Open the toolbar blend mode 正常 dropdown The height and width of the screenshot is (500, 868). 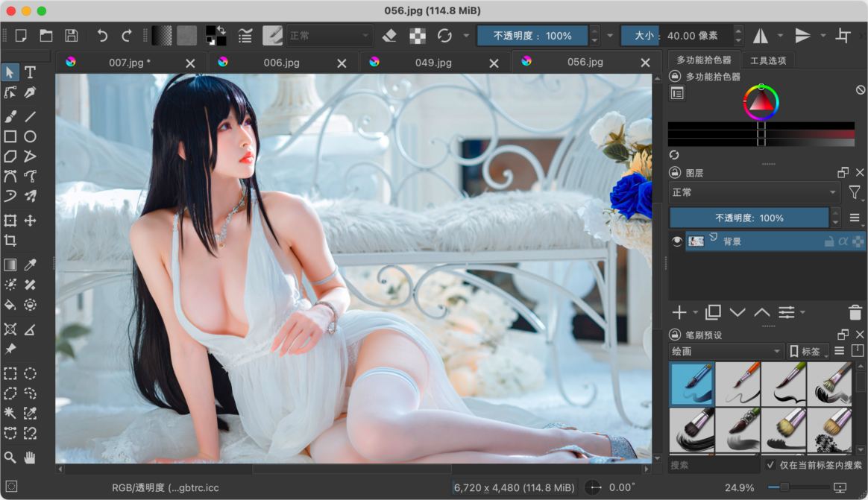[x=329, y=36]
